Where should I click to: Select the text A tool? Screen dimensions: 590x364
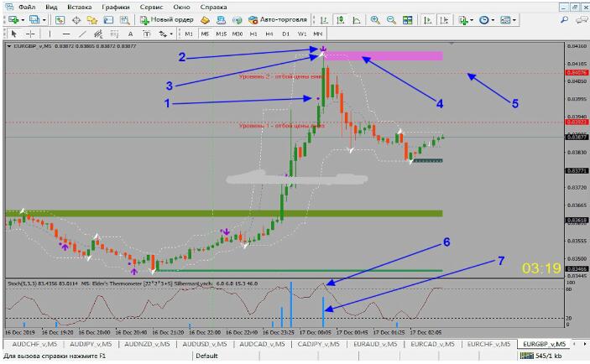[130, 34]
